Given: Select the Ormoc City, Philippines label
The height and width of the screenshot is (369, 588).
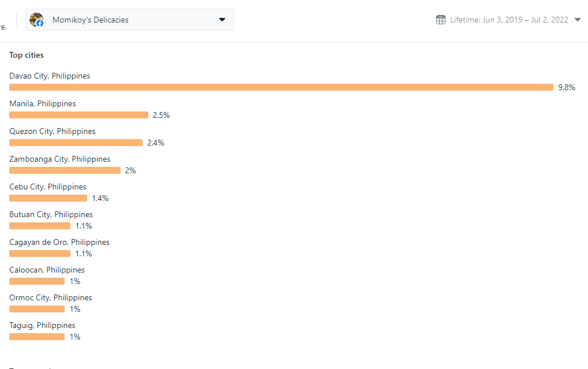Looking at the screenshot, I should pyautogui.click(x=51, y=297).
